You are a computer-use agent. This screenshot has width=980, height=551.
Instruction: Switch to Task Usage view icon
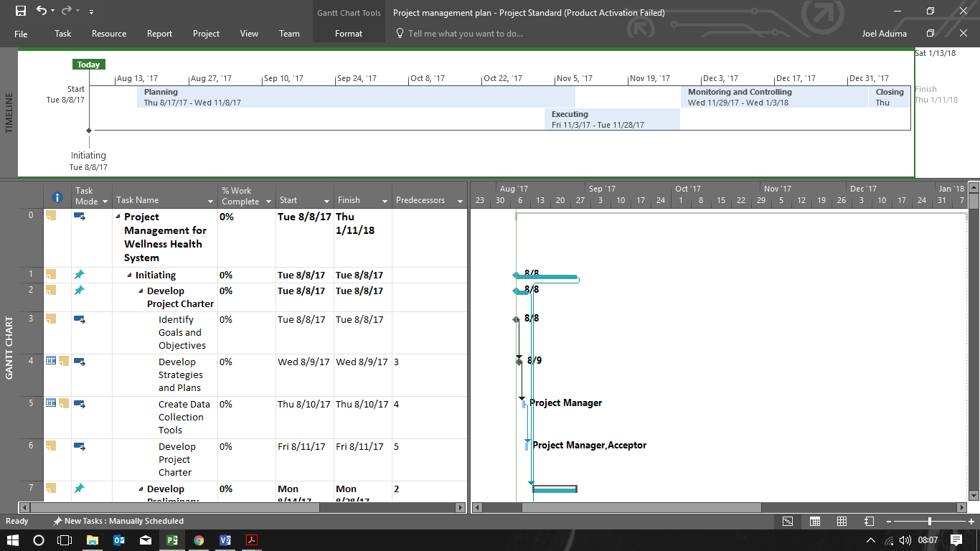coord(815,521)
